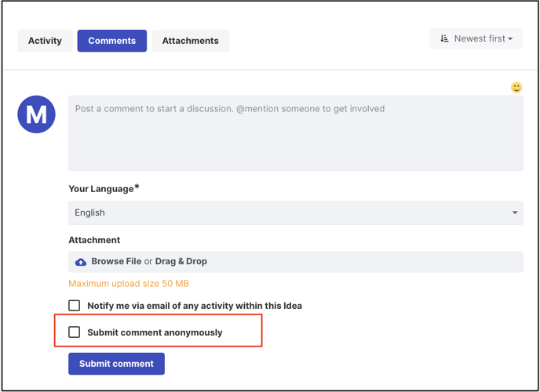Open the Newest first sort dropdown
This screenshot has height=392, width=540.
[476, 38]
